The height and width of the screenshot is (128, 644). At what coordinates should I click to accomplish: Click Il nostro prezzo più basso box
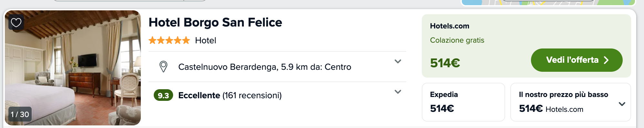(570, 102)
